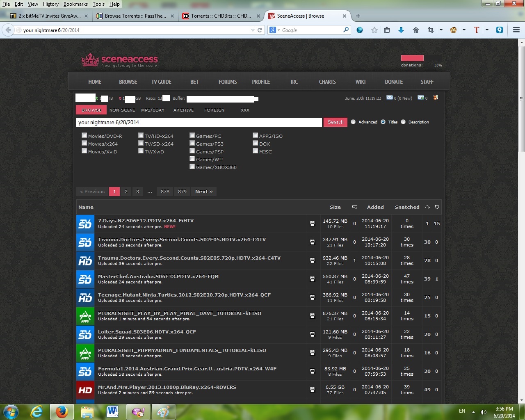Image resolution: width=525 pixels, height=420 pixels.
Task: Open Firefox downloads arrow
Action: click(401, 30)
